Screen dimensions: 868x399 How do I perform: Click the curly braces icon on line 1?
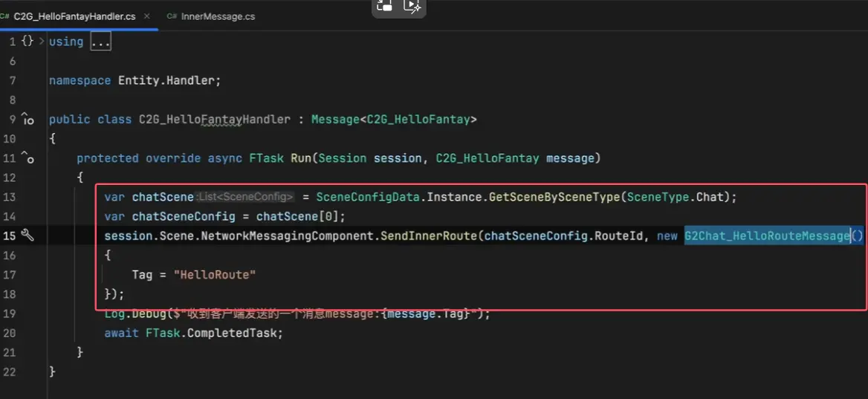[27, 41]
